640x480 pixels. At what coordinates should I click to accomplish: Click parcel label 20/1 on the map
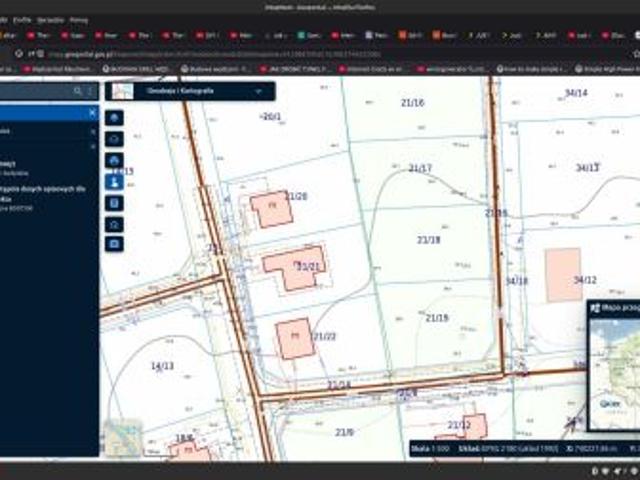click(271, 117)
